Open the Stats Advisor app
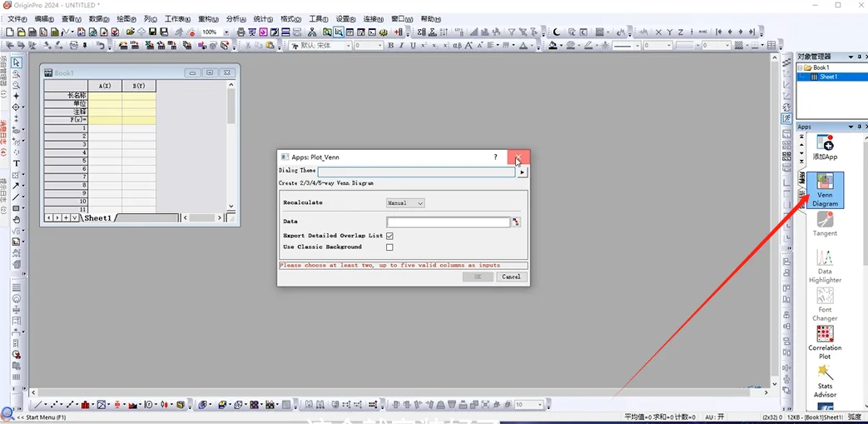Screen dimensions: 868x424 [x=825, y=381]
